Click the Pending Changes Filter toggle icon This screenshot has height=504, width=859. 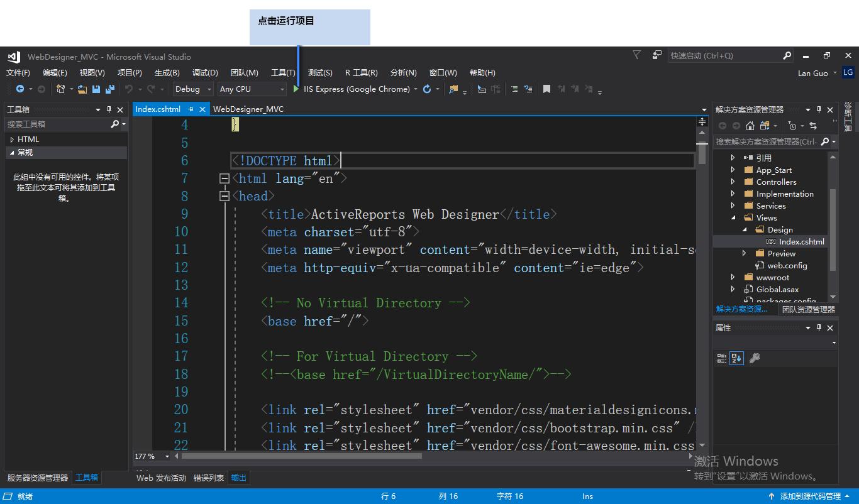click(x=793, y=125)
